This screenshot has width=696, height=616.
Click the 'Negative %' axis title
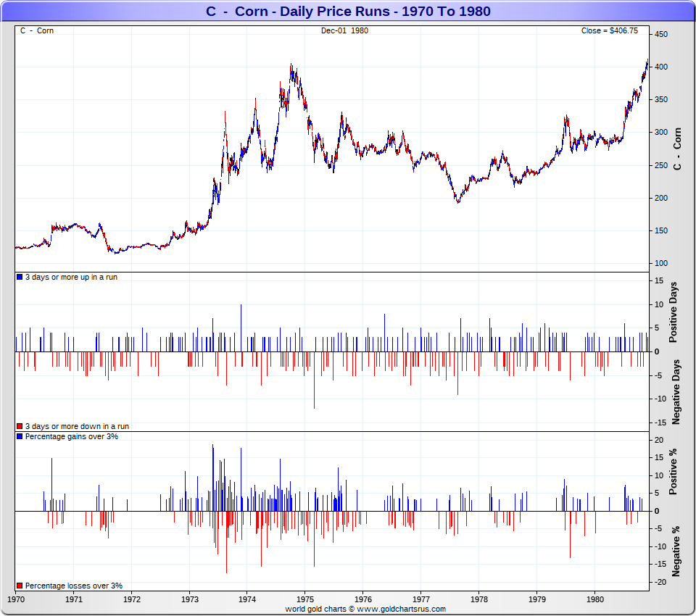(x=676, y=552)
